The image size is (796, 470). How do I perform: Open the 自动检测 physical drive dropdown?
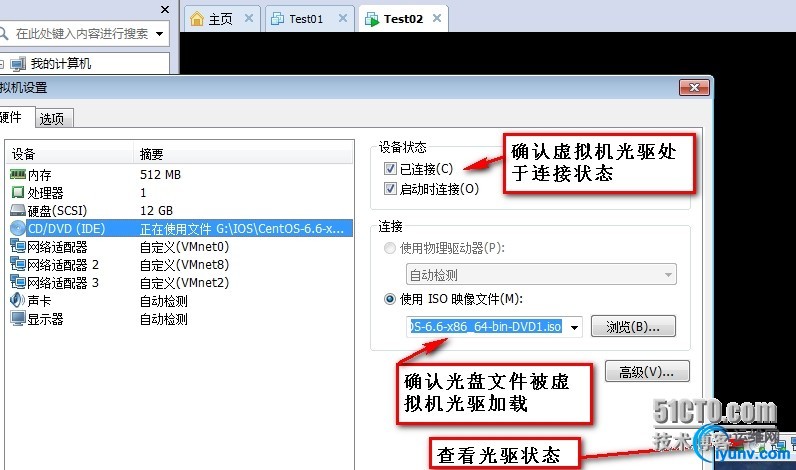click(541, 275)
